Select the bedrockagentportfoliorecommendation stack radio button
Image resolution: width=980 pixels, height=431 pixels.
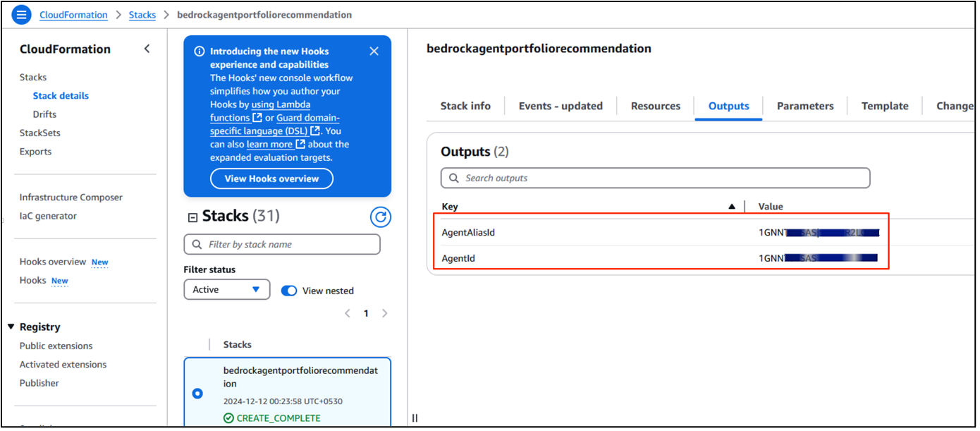click(x=197, y=393)
